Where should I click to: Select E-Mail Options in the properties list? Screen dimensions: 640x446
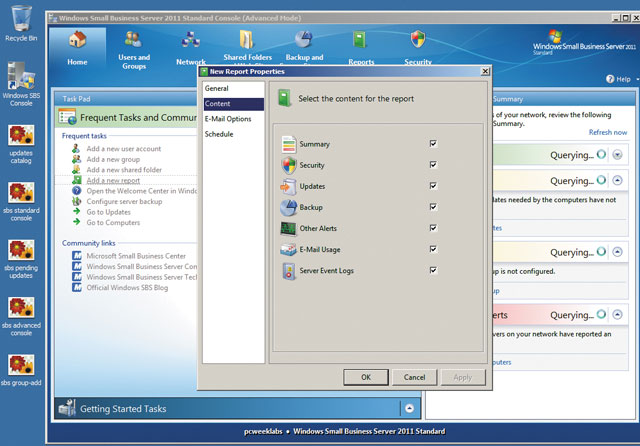(233, 119)
